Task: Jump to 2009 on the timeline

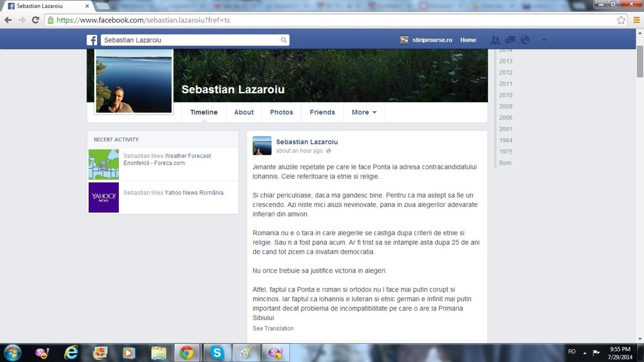Action: [x=506, y=106]
